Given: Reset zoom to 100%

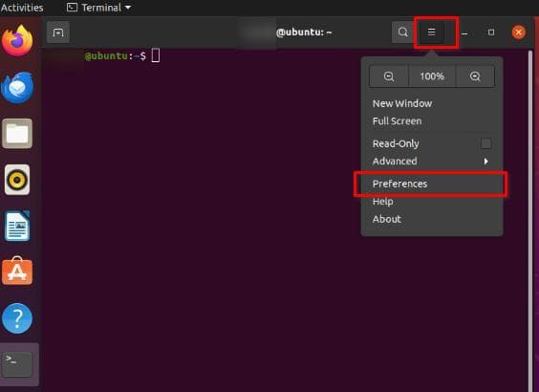Looking at the screenshot, I should pyautogui.click(x=432, y=76).
